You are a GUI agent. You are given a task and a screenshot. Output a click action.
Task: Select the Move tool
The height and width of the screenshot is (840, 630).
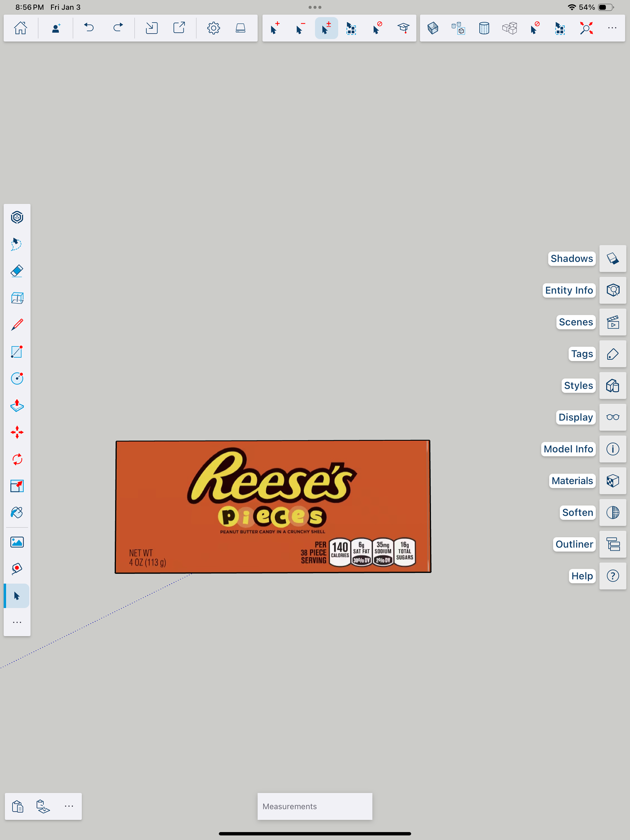17,432
